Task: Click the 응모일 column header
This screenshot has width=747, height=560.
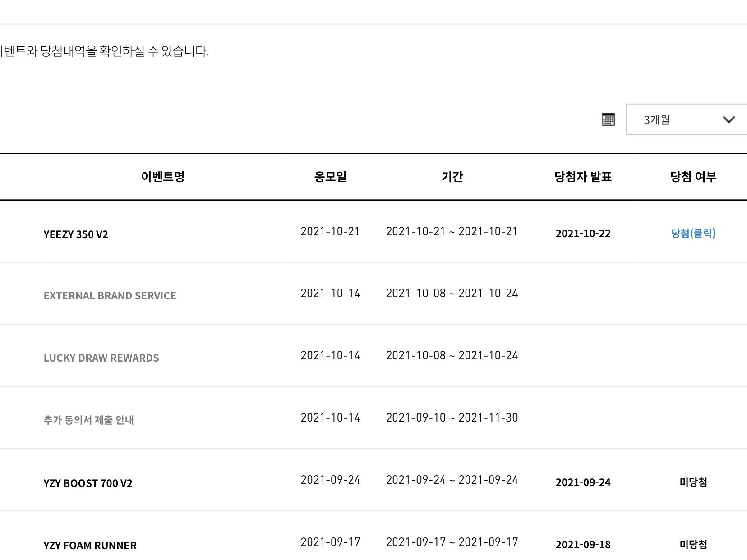Action: pyautogui.click(x=330, y=177)
